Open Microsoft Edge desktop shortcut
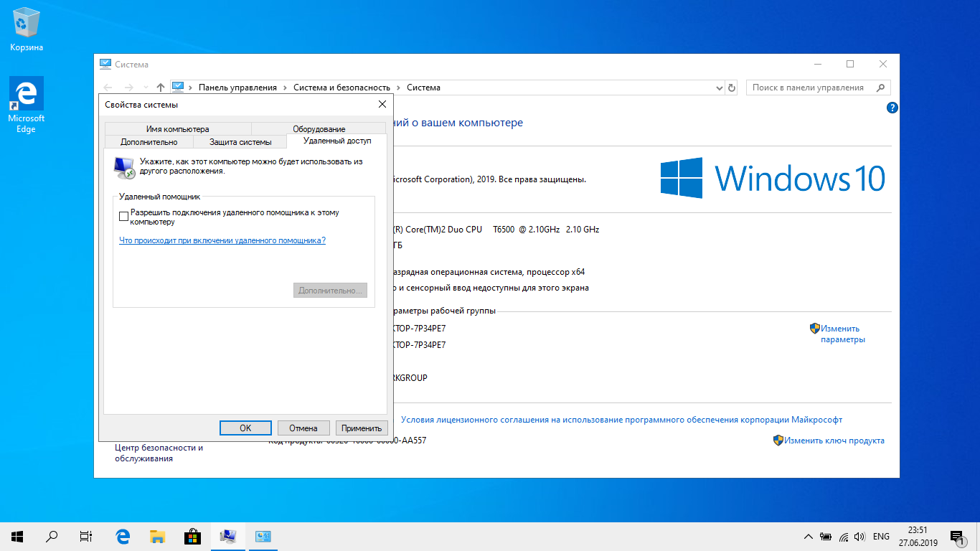 coord(27,105)
